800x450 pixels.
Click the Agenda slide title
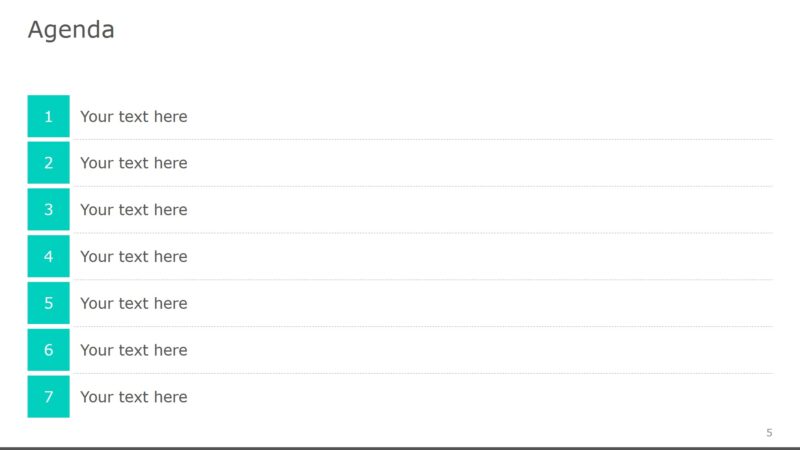point(71,30)
